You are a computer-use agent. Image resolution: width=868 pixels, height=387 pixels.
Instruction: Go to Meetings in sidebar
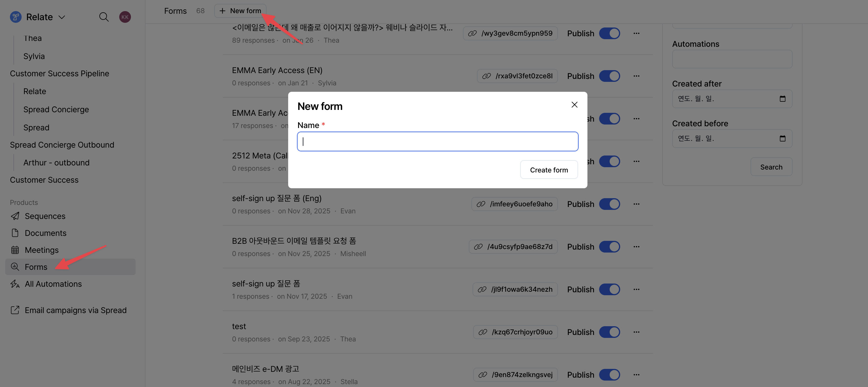[42, 250]
